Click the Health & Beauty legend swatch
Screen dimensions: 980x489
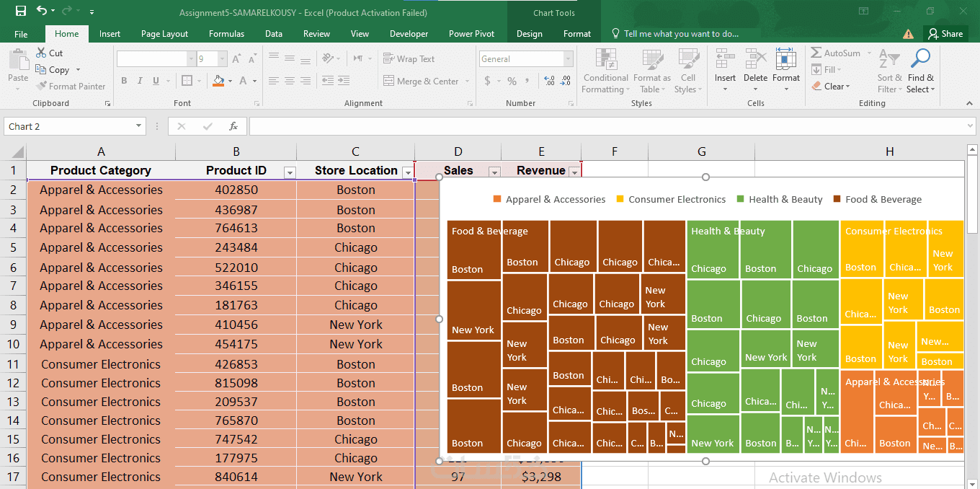click(x=740, y=199)
